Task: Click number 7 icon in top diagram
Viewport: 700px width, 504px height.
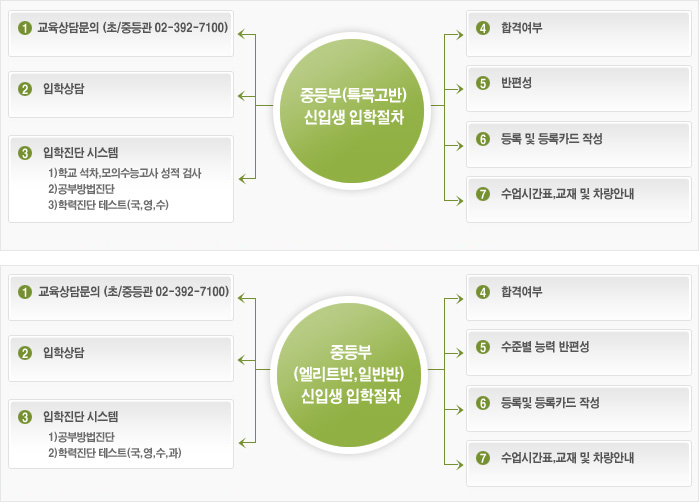Action: tap(483, 194)
